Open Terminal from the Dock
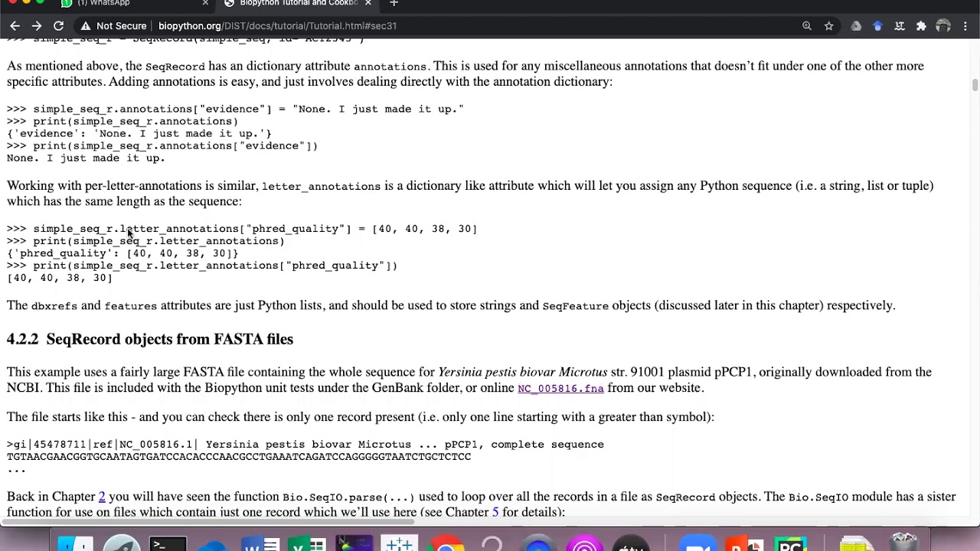The width and height of the screenshot is (980, 551). pos(168,543)
